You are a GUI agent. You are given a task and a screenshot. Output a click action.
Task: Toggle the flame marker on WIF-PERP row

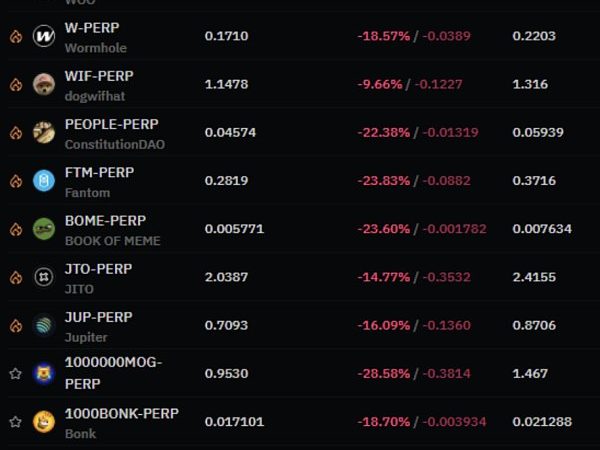[x=16, y=85]
